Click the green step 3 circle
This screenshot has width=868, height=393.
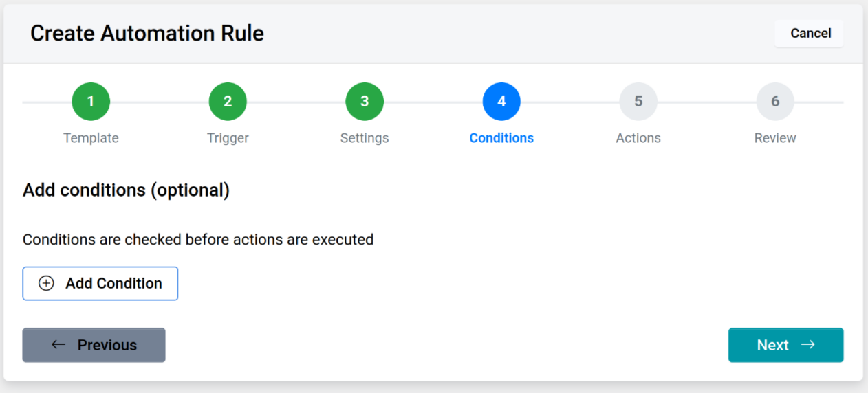[x=365, y=102]
